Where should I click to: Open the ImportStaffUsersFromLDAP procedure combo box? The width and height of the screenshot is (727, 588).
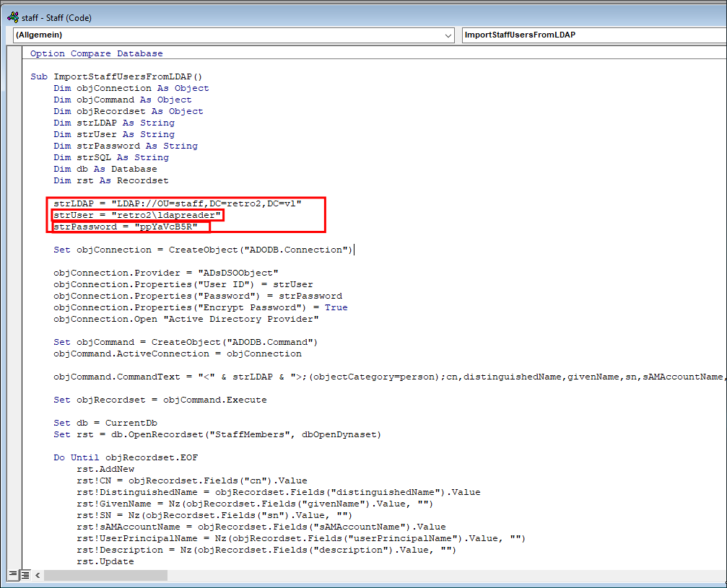point(592,35)
